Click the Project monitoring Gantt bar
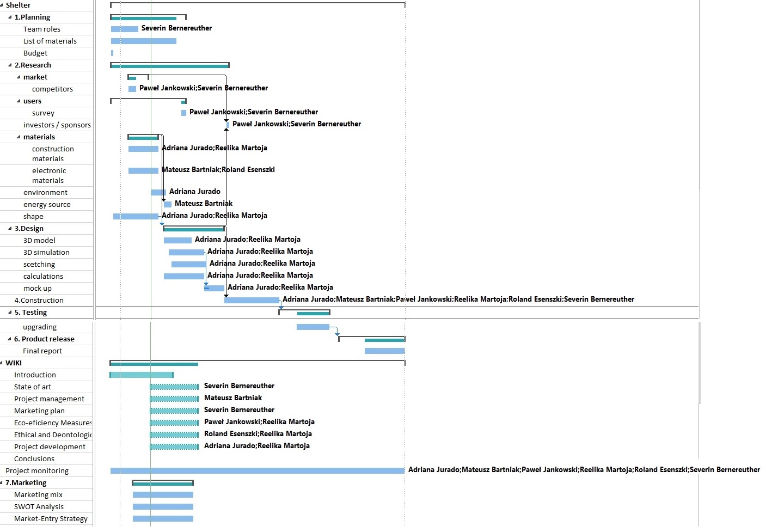This screenshot has width=778, height=532. [257, 470]
